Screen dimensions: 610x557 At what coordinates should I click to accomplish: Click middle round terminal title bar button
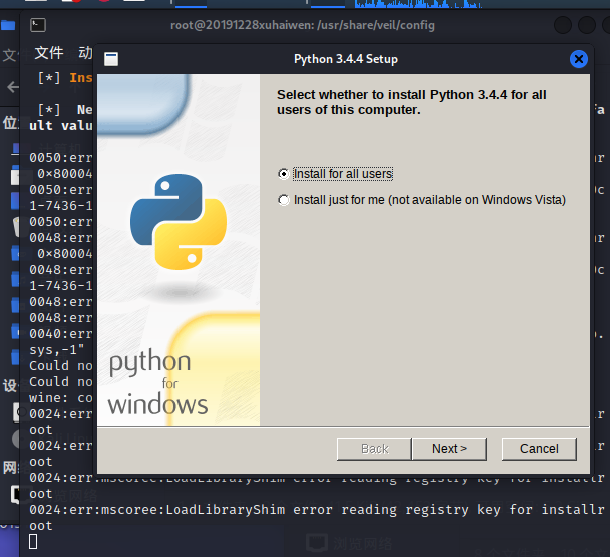click(x=587, y=26)
